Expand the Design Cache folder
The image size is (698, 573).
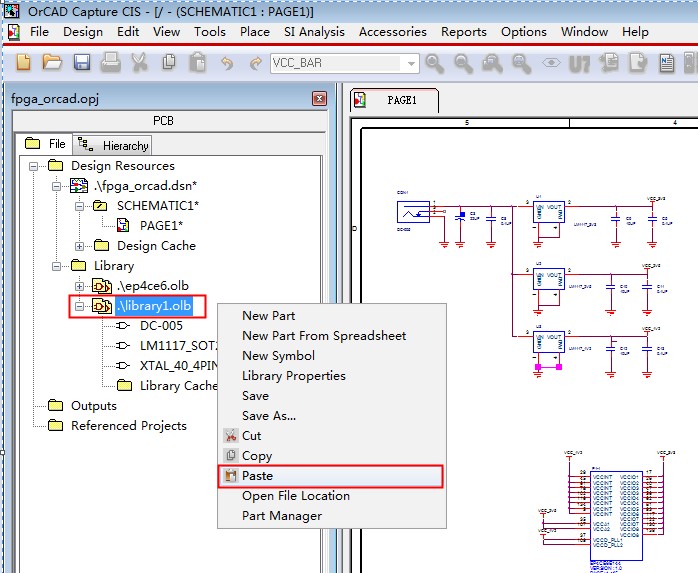click(79, 246)
